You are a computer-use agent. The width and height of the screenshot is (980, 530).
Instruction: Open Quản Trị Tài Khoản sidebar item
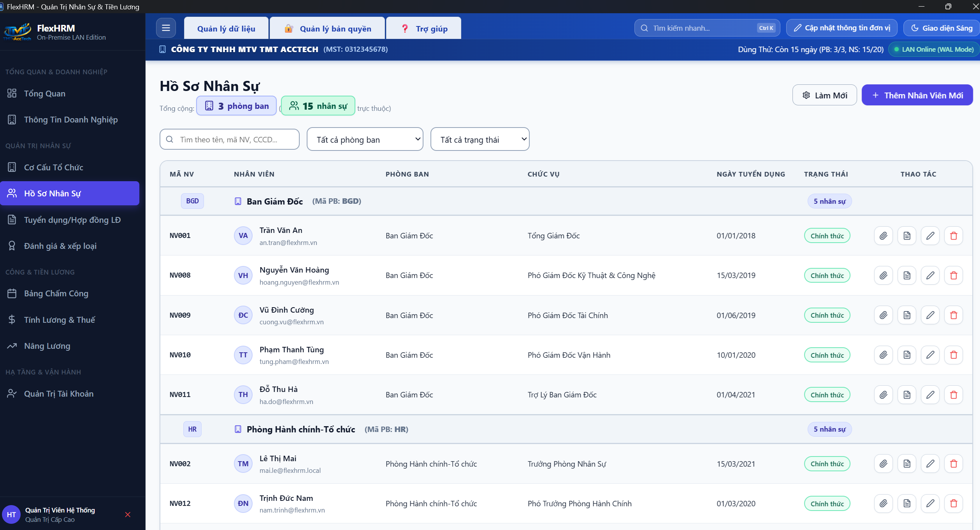click(70, 394)
